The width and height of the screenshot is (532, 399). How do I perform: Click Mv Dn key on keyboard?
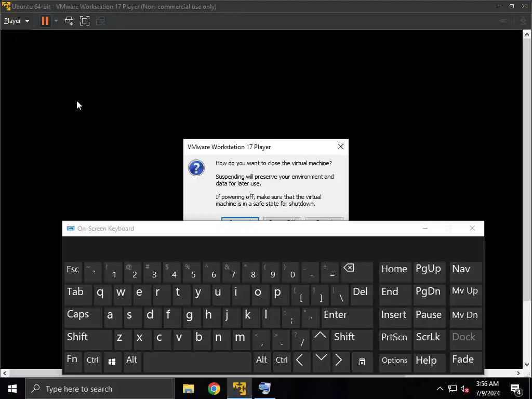click(465, 317)
